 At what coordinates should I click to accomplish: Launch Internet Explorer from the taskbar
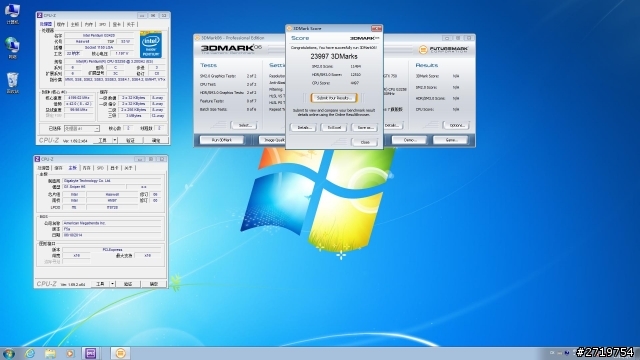[x=30, y=353]
